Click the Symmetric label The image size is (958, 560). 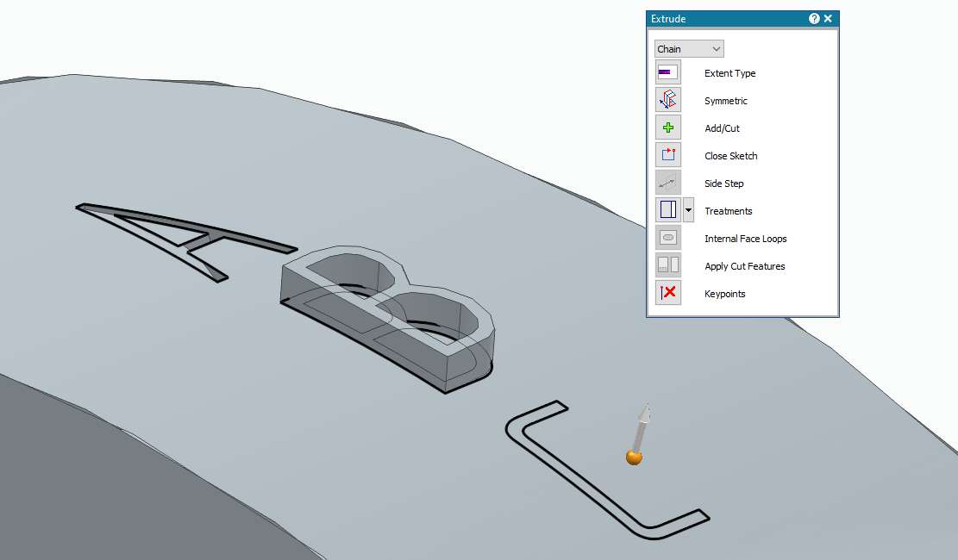(x=725, y=101)
